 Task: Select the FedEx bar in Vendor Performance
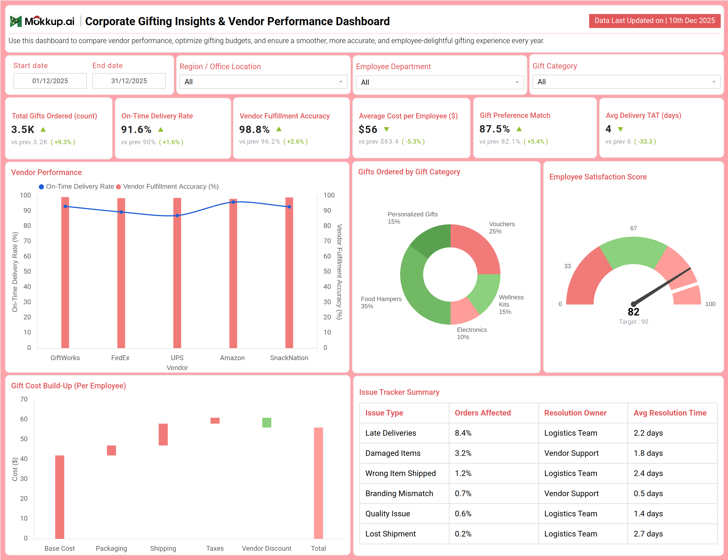coord(121,273)
